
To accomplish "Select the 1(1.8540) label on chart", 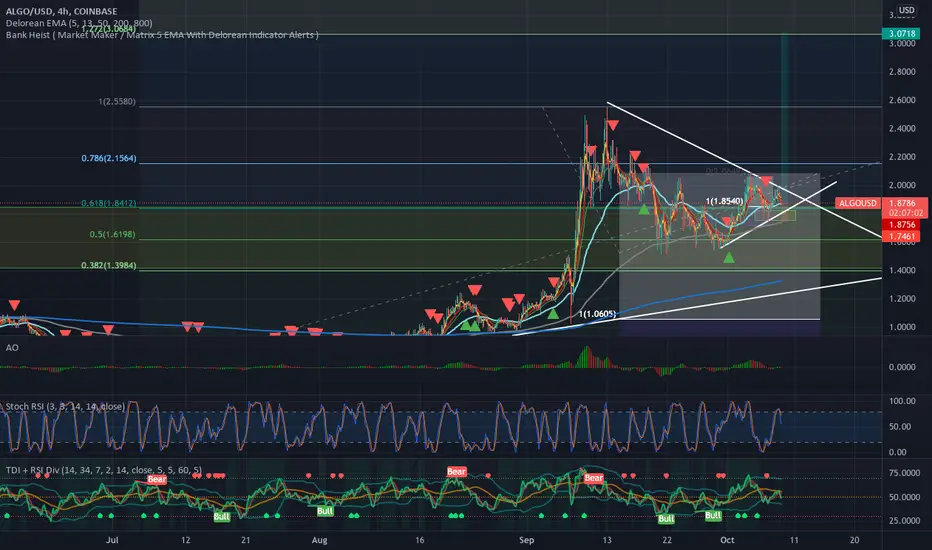I will pos(724,201).
